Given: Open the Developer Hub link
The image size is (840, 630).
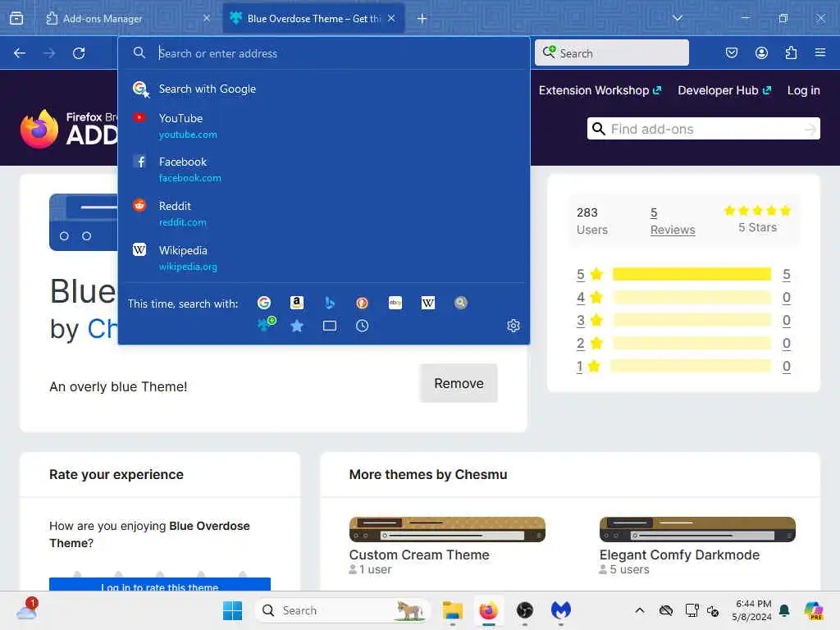Looking at the screenshot, I should click(724, 90).
